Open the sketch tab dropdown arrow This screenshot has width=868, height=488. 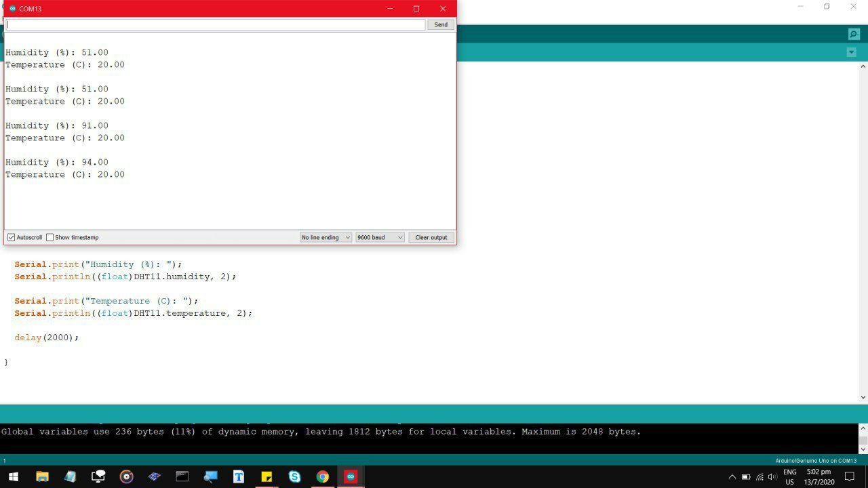click(852, 52)
